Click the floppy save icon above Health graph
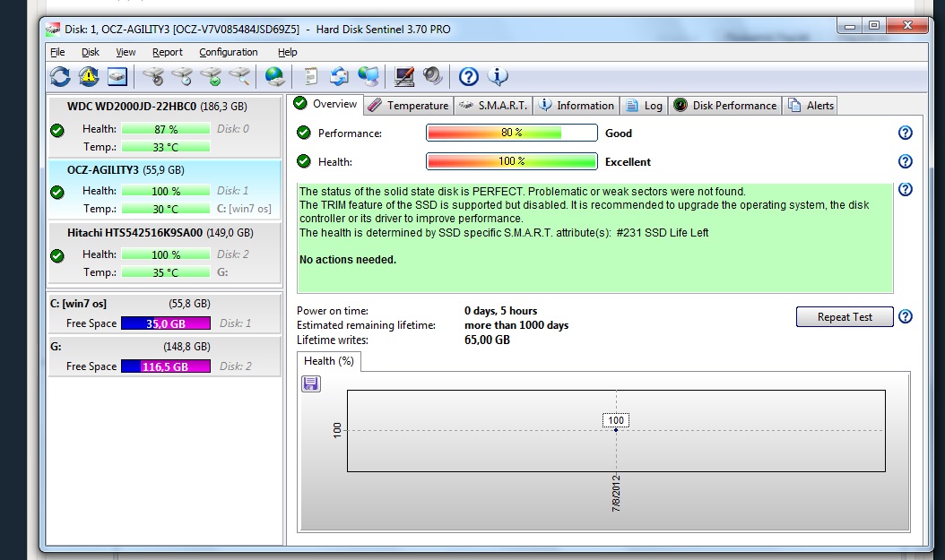Screen dimensions: 945x560 (x=311, y=383)
